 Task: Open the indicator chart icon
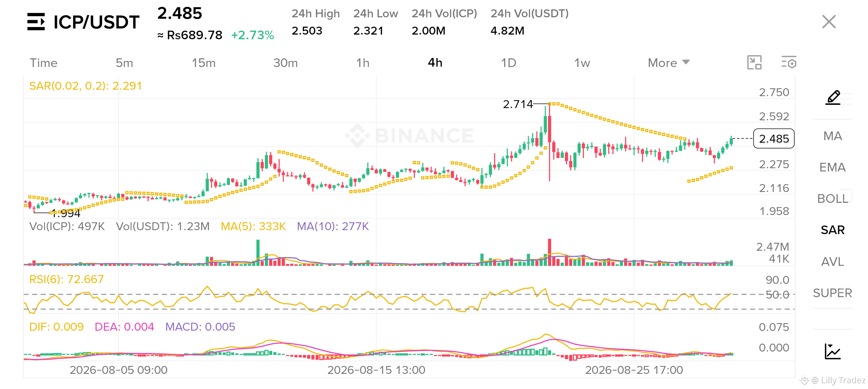tap(833, 351)
